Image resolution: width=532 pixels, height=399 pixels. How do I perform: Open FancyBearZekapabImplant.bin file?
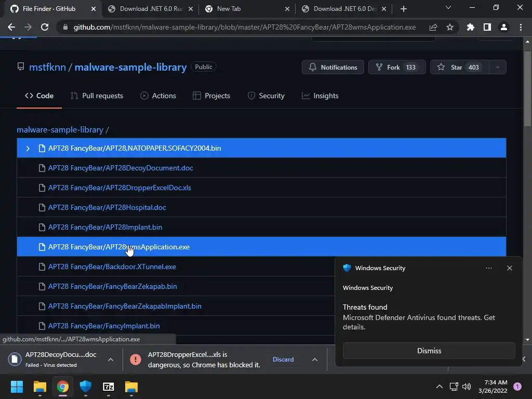[x=125, y=306]
